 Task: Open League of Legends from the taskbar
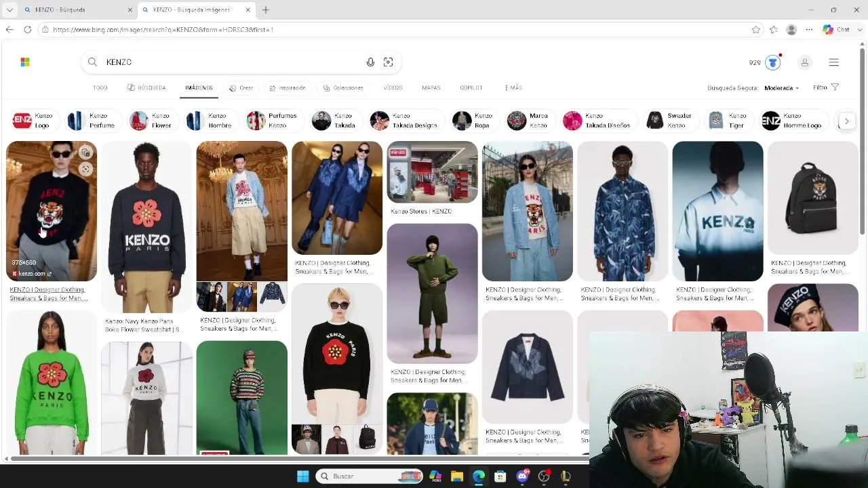[x=566, y=476]
